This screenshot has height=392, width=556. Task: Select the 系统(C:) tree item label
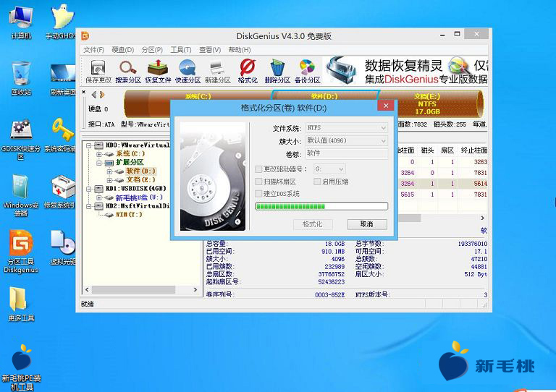130,154
